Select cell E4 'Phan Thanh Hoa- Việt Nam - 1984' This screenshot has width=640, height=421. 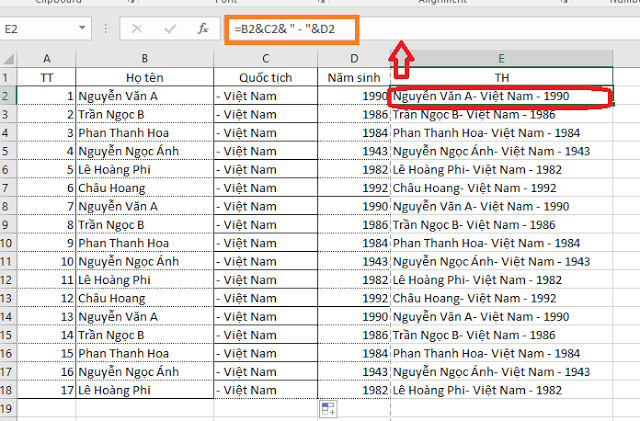pos(502,133)
